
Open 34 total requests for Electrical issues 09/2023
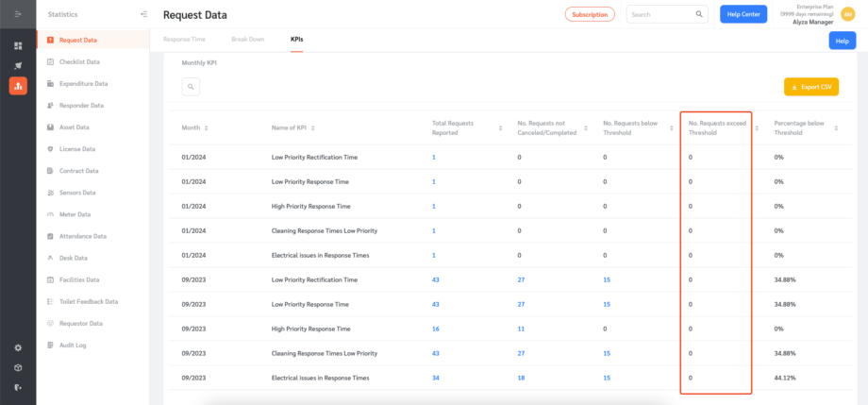click(x=436, y=378)
